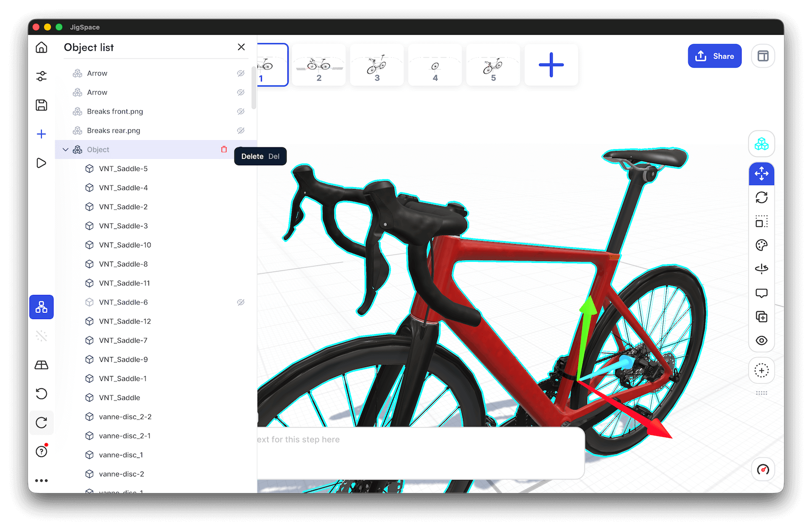This screenshot has height=530, width=812.
Task: Toggle the Object list hierarchy icon
Action: click(x=41, y=307)
